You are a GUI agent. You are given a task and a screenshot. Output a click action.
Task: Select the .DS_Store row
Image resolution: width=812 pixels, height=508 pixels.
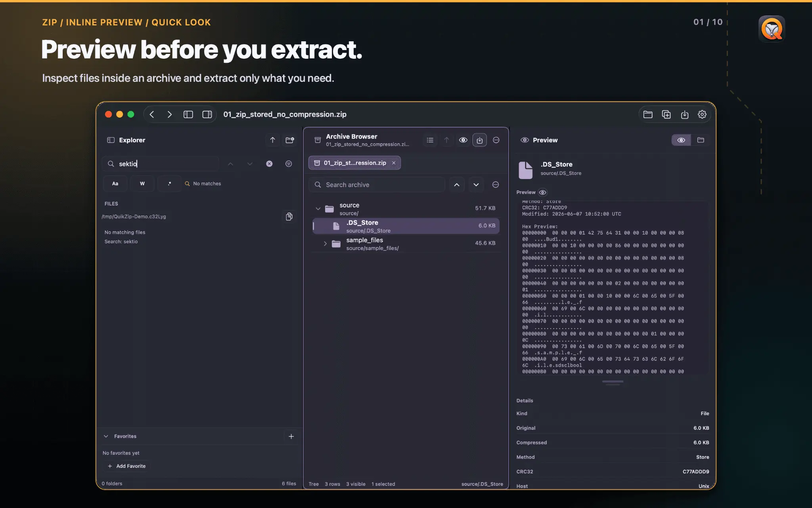point(406,226)
